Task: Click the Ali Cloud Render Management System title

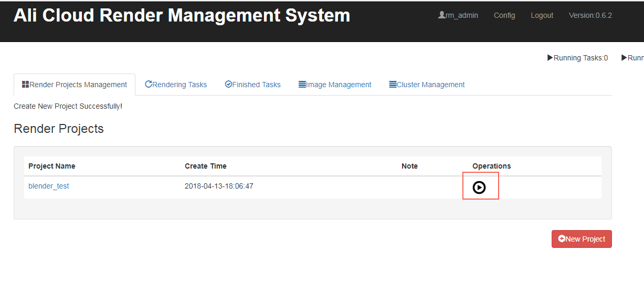Action: click(x=182, y=15)
